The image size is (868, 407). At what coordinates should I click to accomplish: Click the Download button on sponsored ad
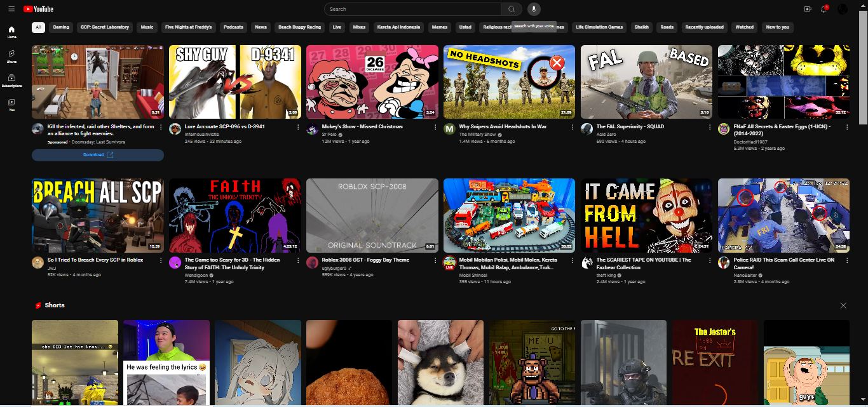point(98,155)
